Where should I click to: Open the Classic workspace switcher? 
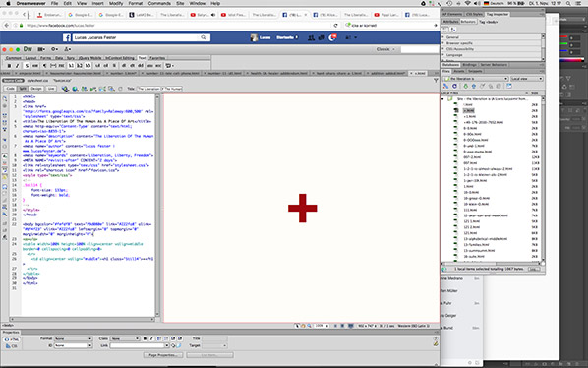point(385,49)
